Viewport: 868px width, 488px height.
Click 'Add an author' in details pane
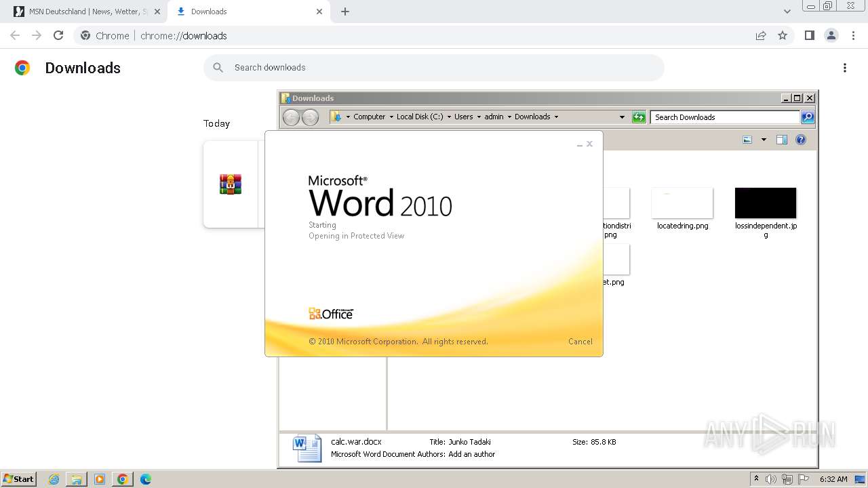[x=472, y=454]
